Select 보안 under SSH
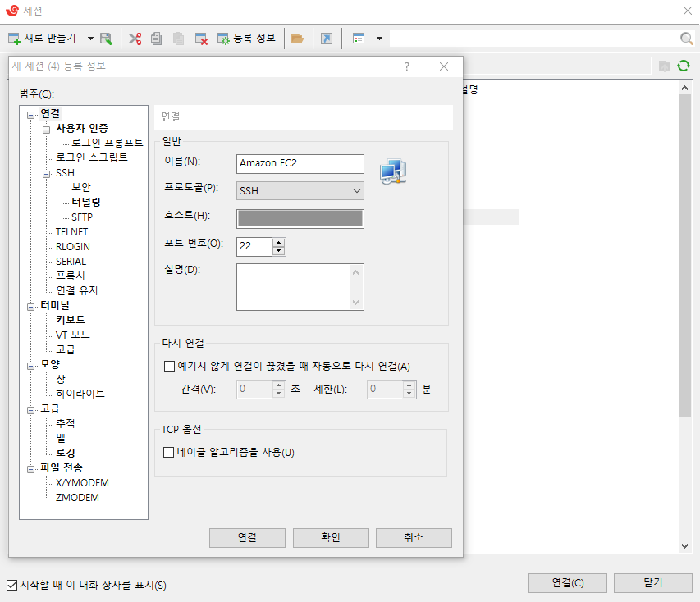This screenshot has width=700, height=602. [81, 187]
